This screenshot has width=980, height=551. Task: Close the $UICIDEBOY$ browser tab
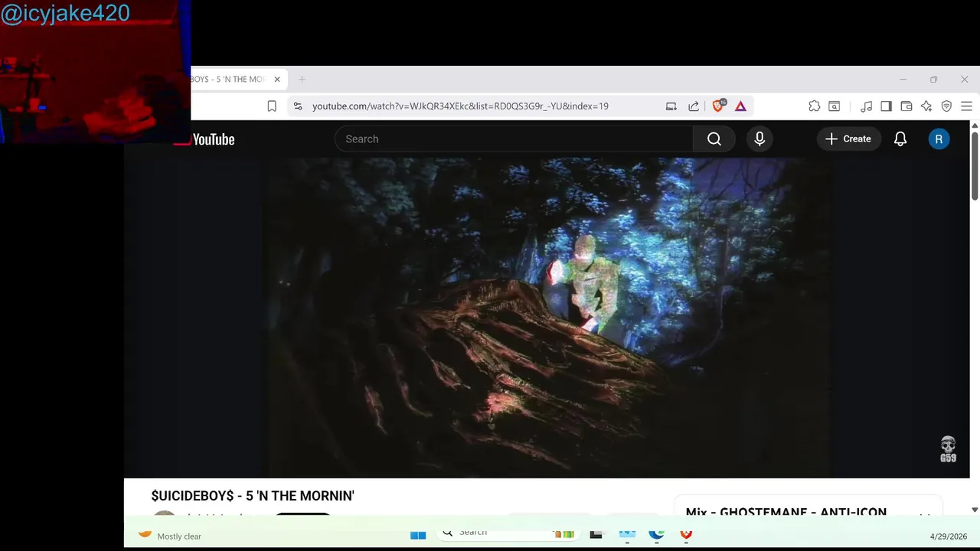point(277,79)
